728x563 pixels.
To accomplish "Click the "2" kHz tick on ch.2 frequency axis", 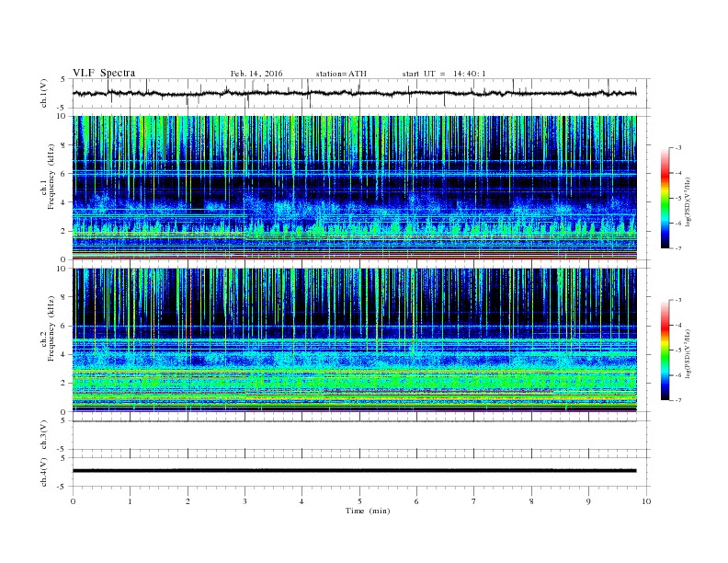I will click(63, 384).
